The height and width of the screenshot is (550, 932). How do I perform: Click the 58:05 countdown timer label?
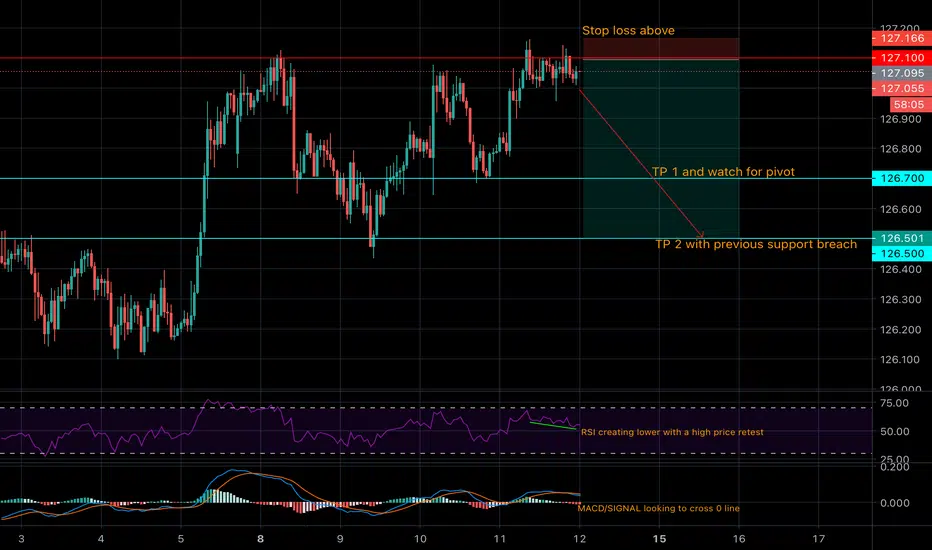(x=910, y=105)
